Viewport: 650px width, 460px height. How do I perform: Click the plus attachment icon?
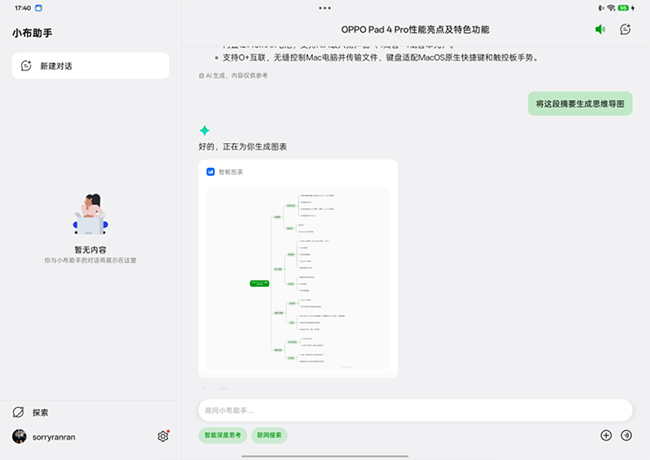coord(606,435)
